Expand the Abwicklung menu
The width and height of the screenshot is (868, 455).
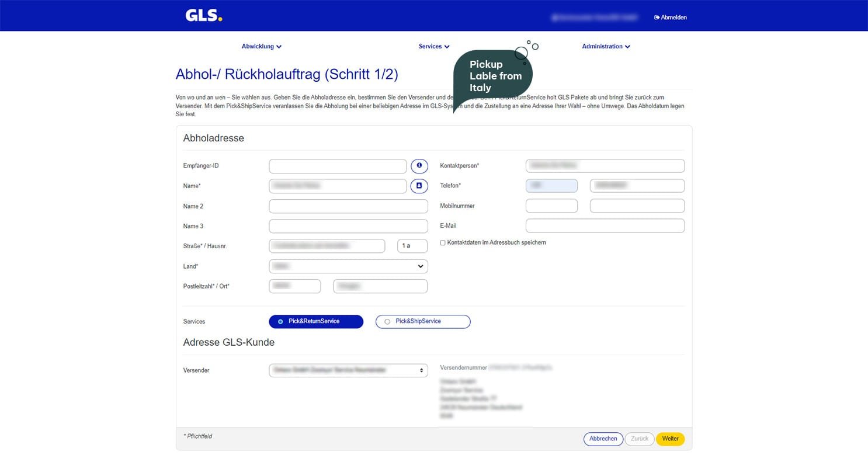tap(262, 47)
